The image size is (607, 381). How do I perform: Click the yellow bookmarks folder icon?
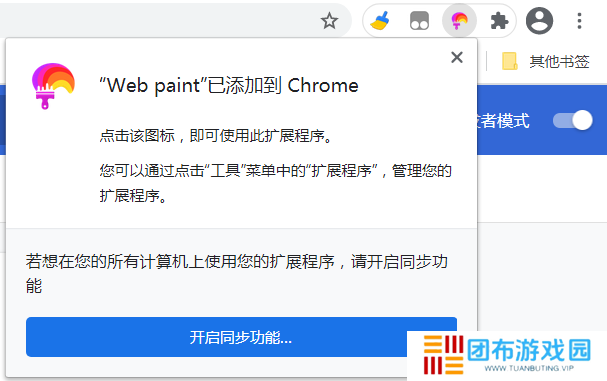click(509, 61)
